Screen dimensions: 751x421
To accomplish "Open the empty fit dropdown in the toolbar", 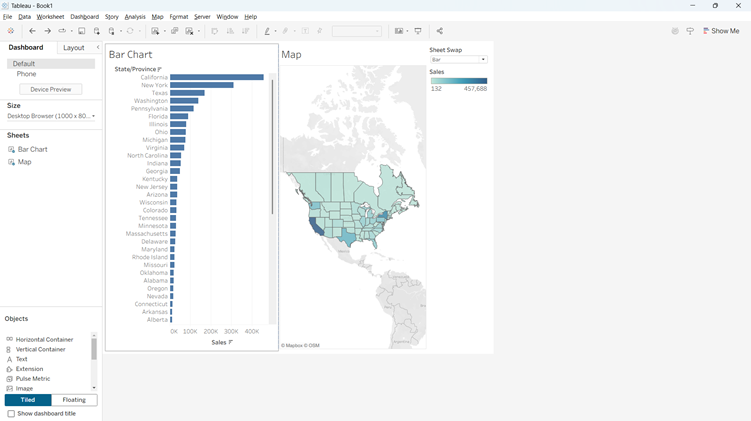I will [x=357, y=31].
